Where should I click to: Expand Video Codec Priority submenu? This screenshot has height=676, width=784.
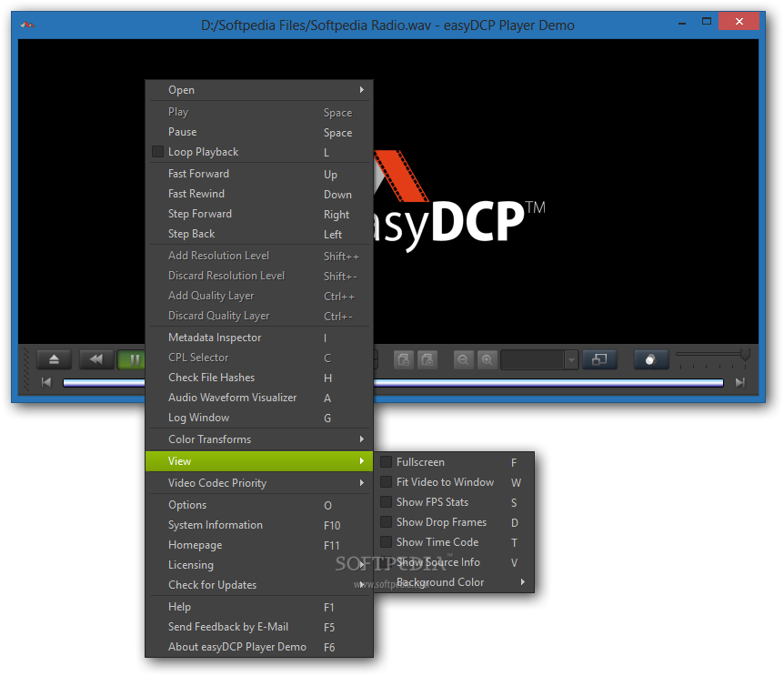(259, 483)
